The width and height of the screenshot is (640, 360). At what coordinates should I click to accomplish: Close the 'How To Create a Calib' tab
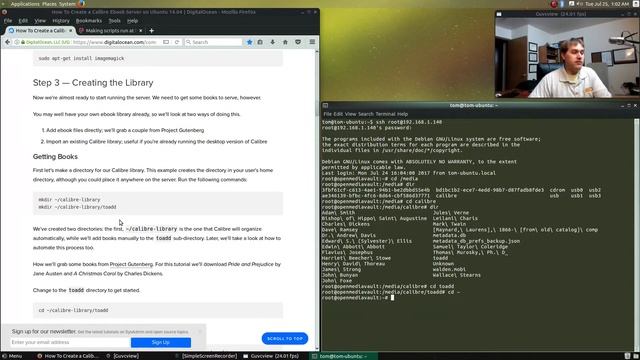[70, 31]
